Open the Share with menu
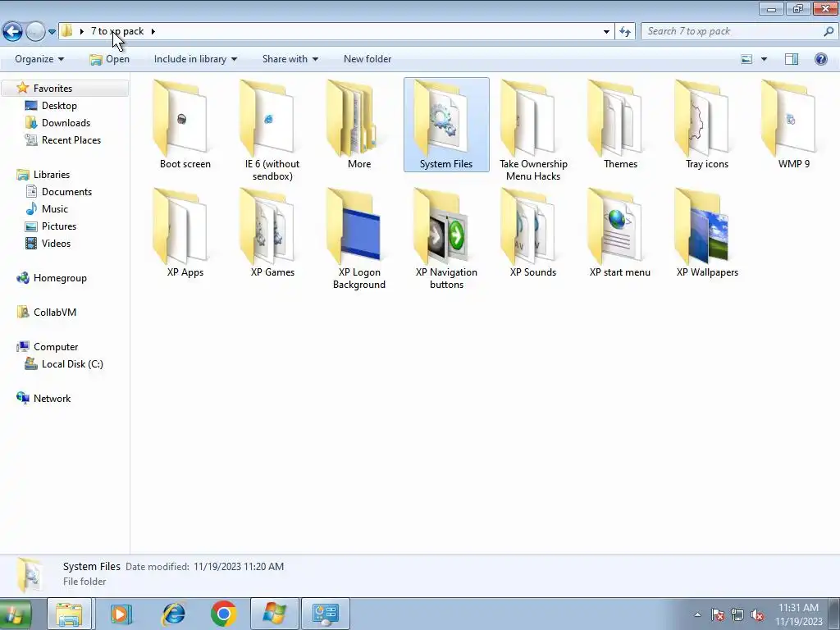The width and height of the screenshot is (840, 630). point(290,59)
